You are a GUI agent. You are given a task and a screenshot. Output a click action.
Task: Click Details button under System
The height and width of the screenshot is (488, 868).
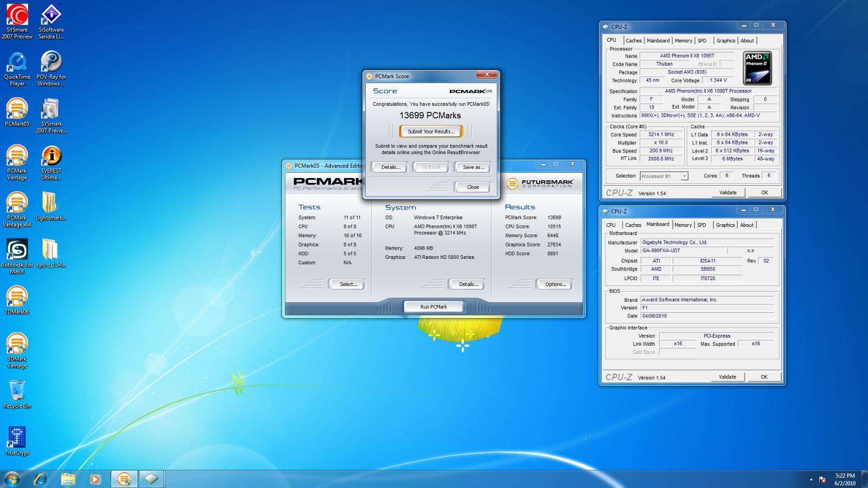pos(468,284)
